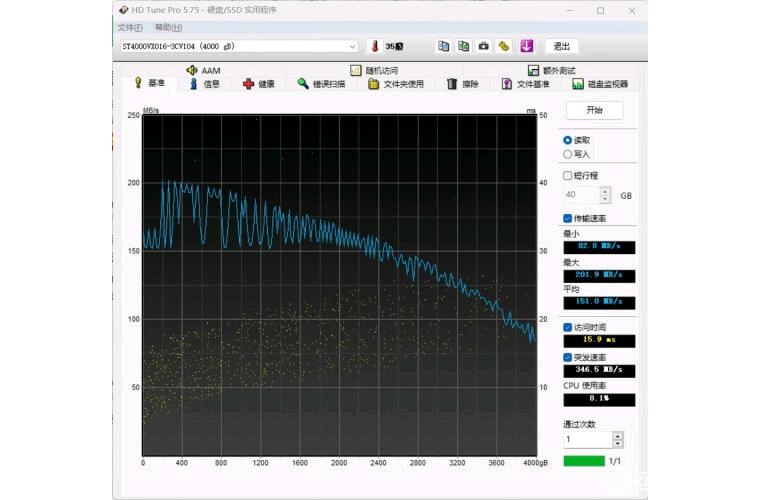Click the CPU usage value 8.1%
Viewport: 760px width, 500px height.
599,399
